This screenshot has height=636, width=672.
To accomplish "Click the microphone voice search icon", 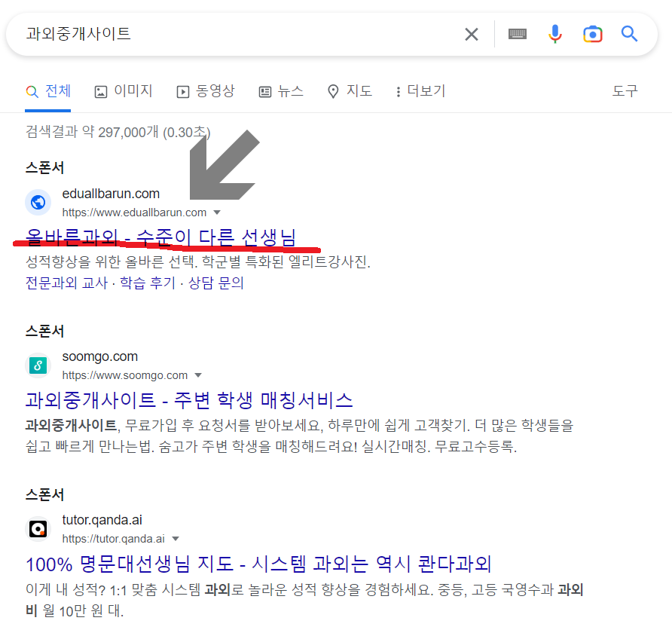I will tap(555, 33).
